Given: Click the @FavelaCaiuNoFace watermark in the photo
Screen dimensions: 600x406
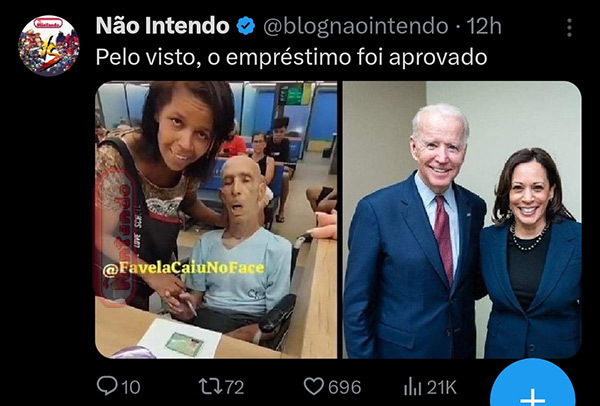Looking at the screenshot, I should click(x=184, y=268).
